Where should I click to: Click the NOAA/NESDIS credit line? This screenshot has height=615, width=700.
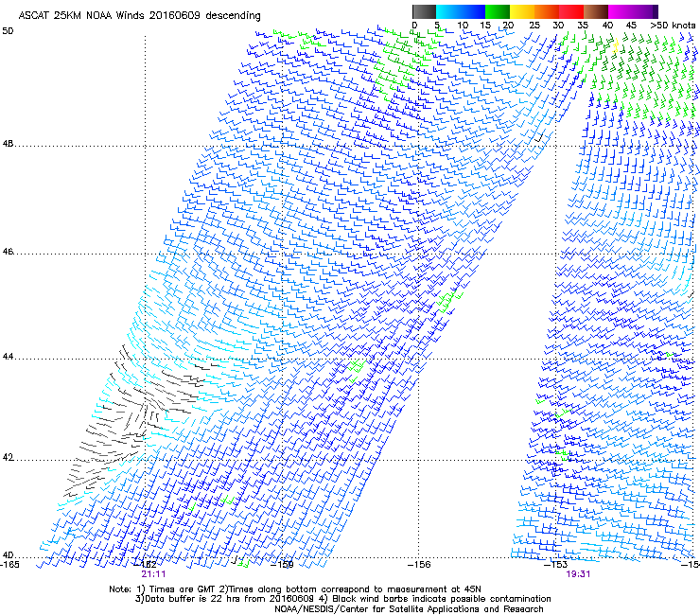coord(409,609)
